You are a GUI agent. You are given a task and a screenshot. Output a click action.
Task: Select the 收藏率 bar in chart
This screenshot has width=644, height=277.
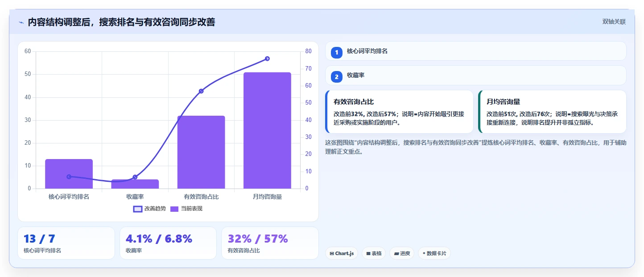click(x=135, y=184)
